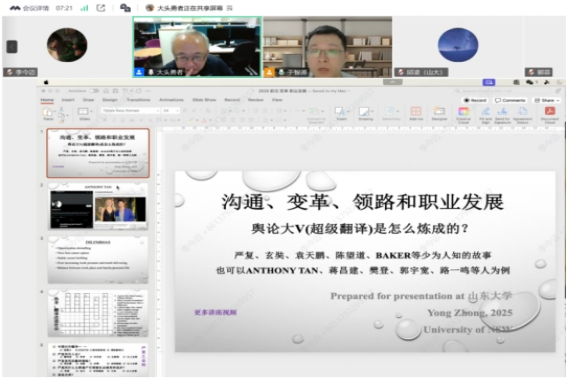Collapse the participant video strip with the left arrow
Image resolution: width=567 pixels, height=378 pixels.
tap(12, 47)
